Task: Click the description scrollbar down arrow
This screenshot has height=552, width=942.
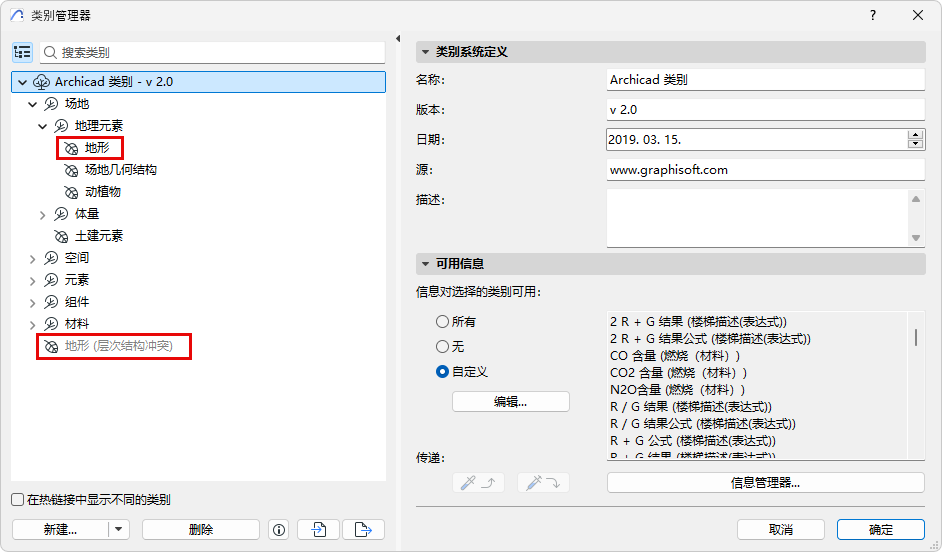Action: [916, 238]
